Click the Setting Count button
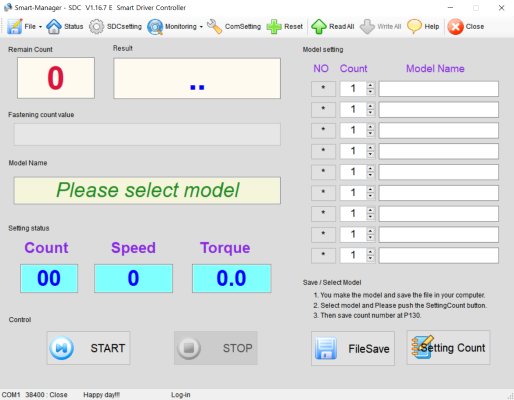This screenshot has width=514, height=400. click(x=448, y=348)
